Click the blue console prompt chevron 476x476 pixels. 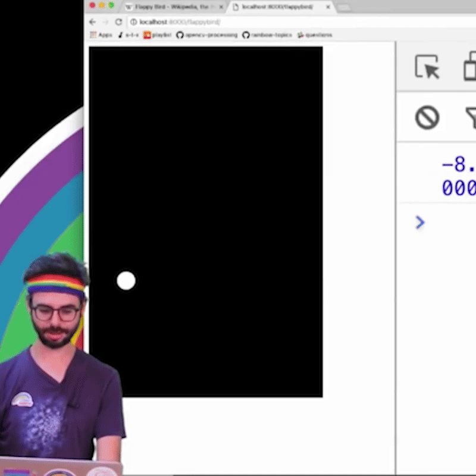point(420,223)
